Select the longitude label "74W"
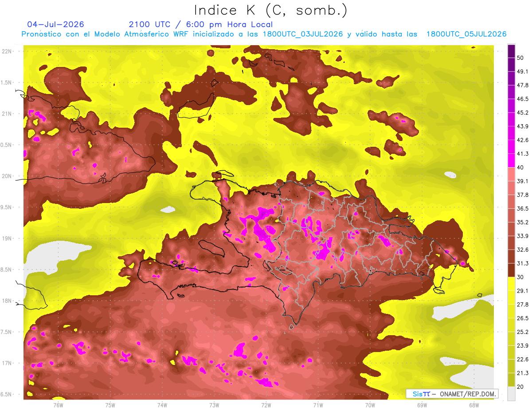The image size is (532, 411). click(x=162, y=405)
